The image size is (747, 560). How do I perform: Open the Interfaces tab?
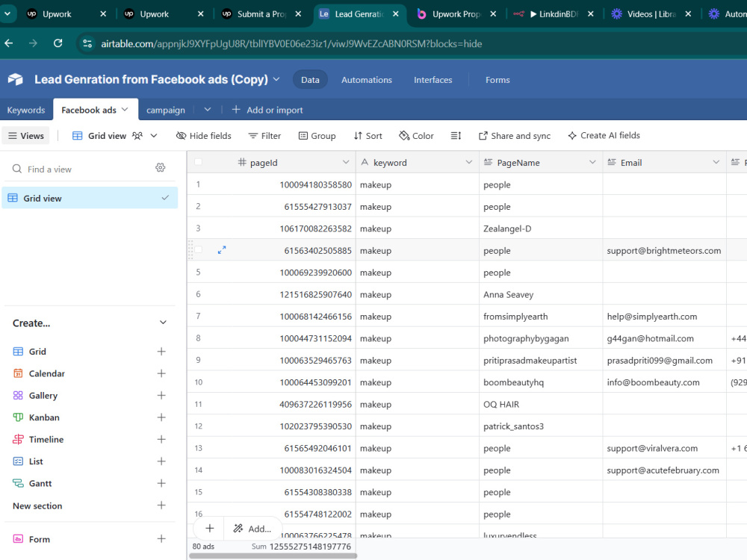(x=433, y=80)
